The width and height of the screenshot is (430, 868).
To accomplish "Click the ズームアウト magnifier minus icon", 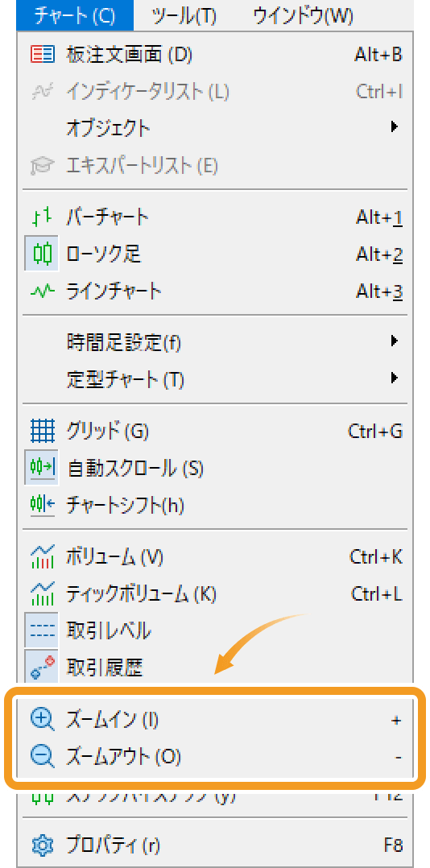I will (x=42, y=757).
